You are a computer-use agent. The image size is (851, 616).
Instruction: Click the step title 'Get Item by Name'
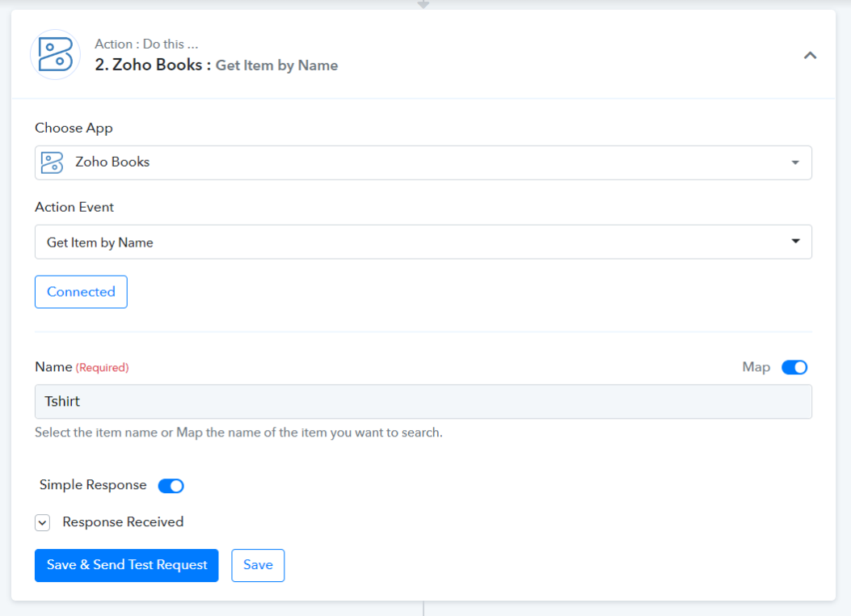276,65
